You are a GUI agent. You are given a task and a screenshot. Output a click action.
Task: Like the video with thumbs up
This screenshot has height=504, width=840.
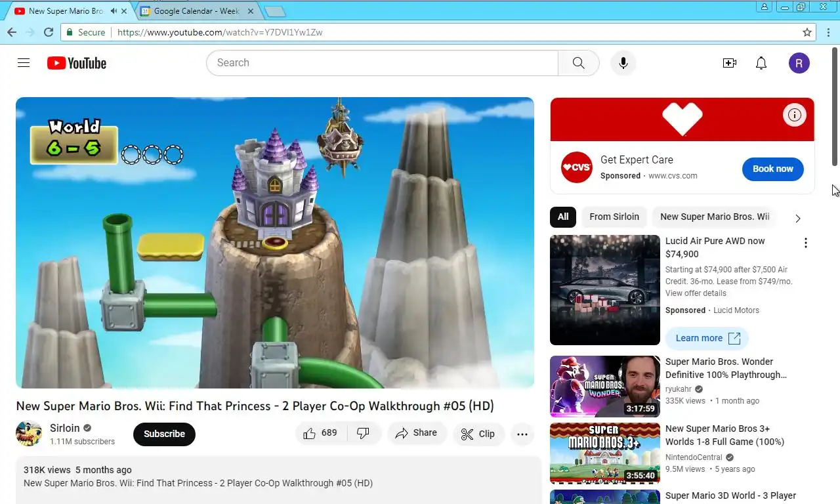320,433
